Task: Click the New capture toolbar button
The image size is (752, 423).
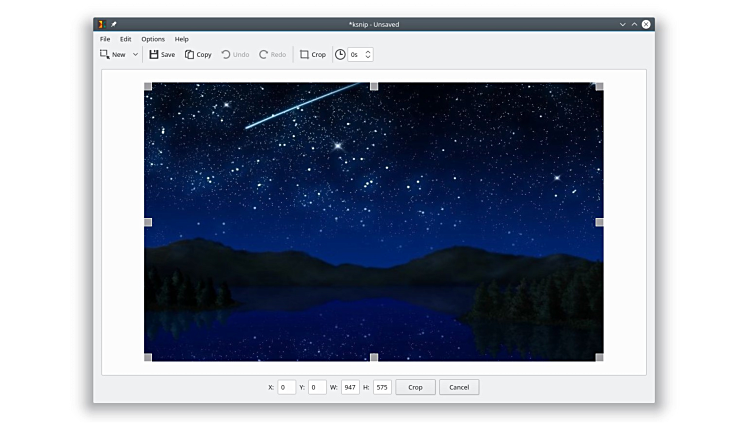Action: 113,54
